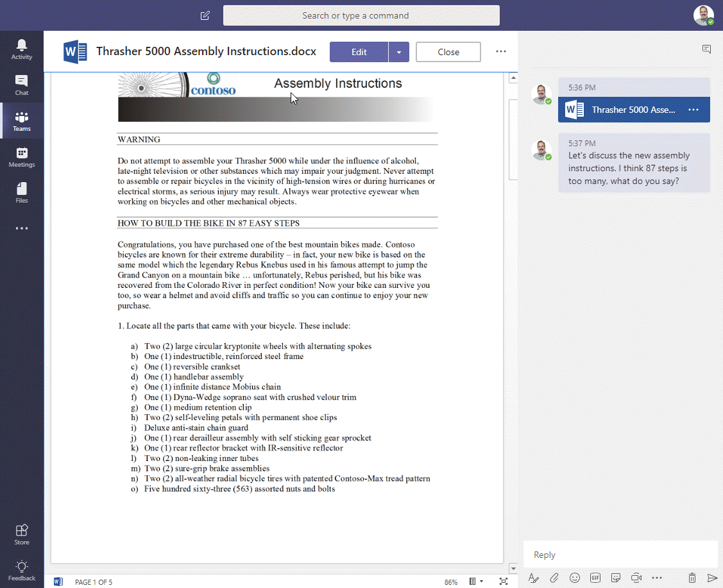Open the Teams sidebar section
Image resolution: width=723 pixels, height=588 pixels.
tap(22, 121)
